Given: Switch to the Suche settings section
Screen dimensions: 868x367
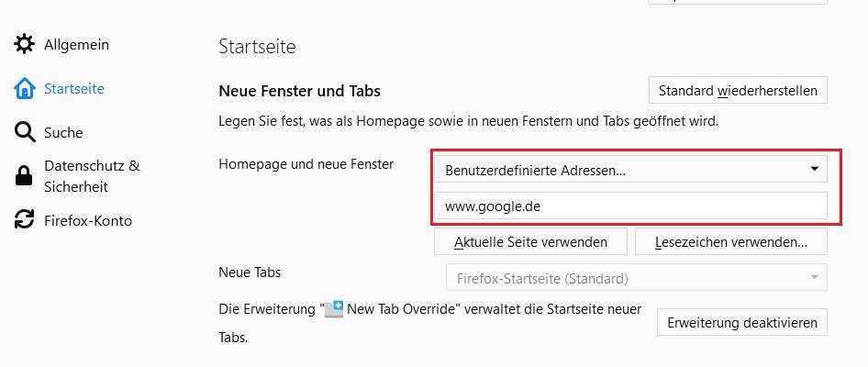Looking at the screenshot, I should tap(63, 133).
